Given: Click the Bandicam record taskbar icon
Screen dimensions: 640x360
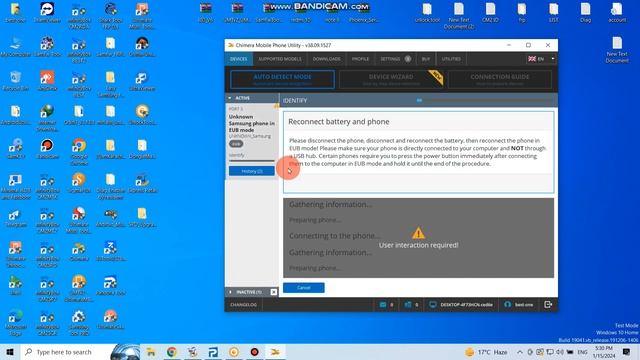Looking at the screenshot, I should click(254, 352).
